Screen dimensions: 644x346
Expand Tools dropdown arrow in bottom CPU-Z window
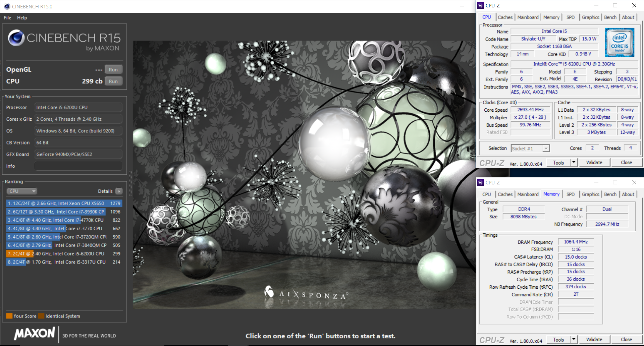[574, 340]
